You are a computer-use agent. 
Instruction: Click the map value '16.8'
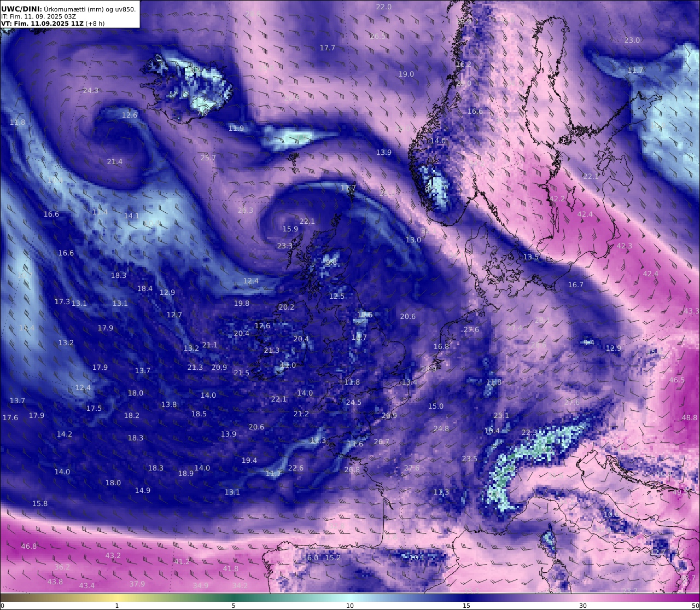point(441,346)
